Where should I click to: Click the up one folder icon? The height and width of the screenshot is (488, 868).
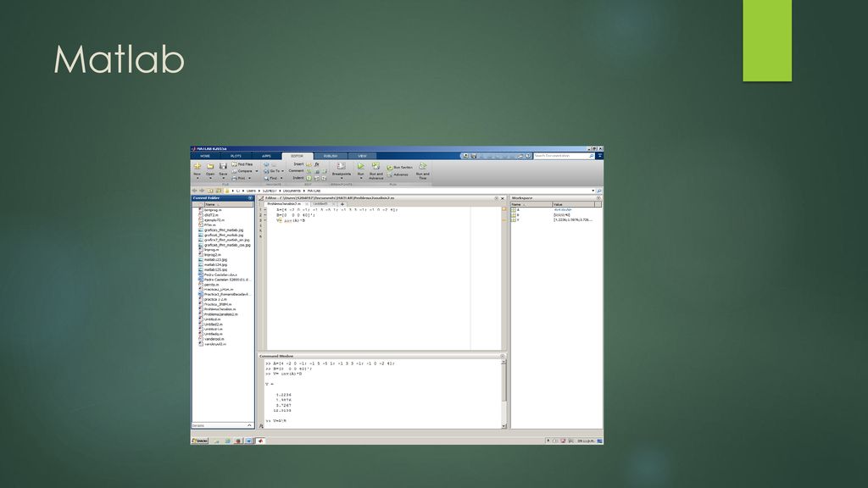(210, 191)
